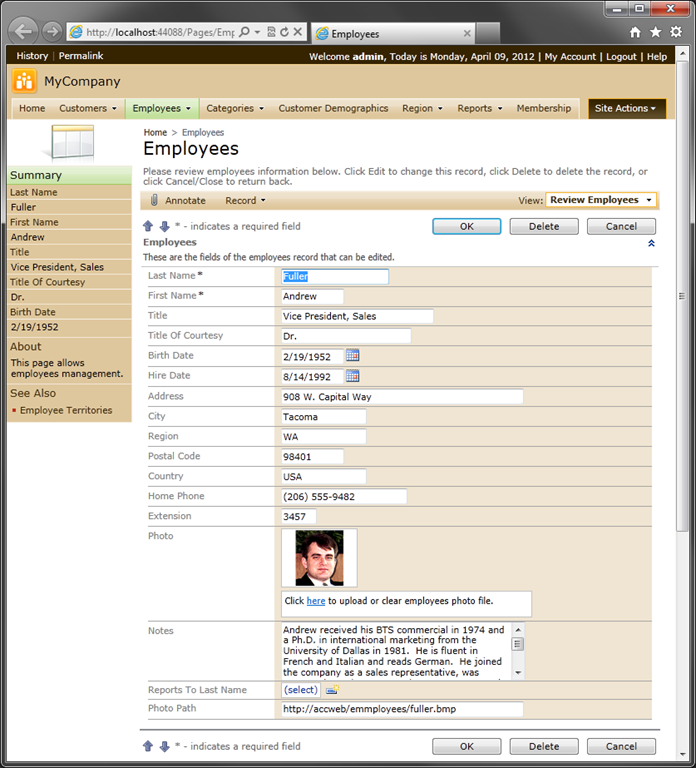Open the browser Tools gear icon
Screen dimensions: 696x768
pos(676,32)
